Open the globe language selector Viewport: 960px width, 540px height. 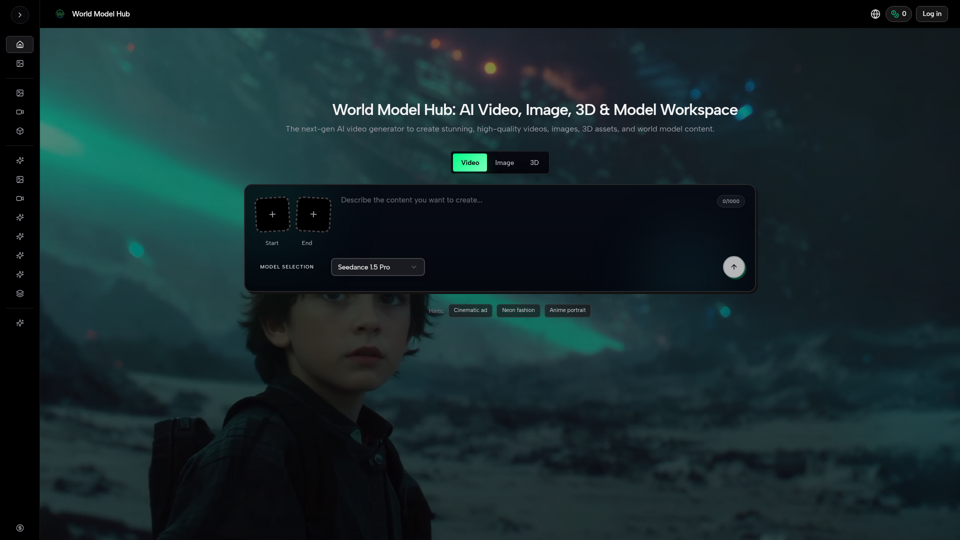(x=875, y=14)
